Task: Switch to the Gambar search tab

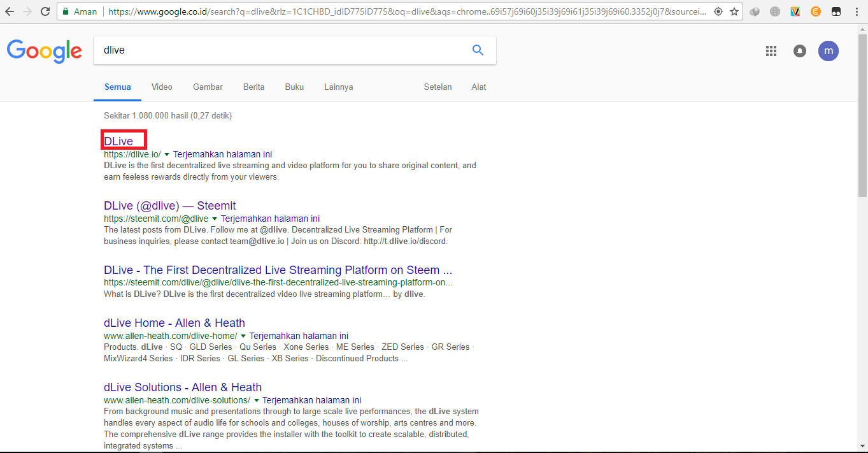Action: pyautogui.click(x=208, y=87)
